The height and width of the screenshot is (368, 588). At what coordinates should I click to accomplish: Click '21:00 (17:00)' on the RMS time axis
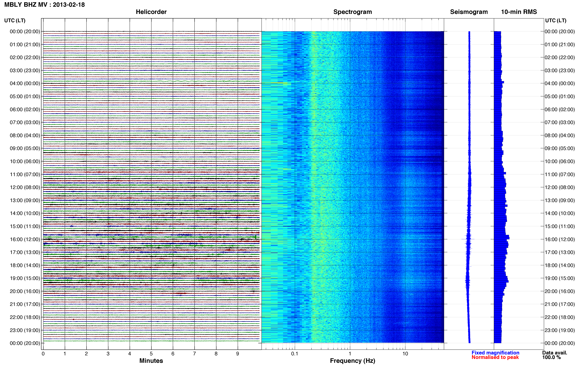point(560,304)
